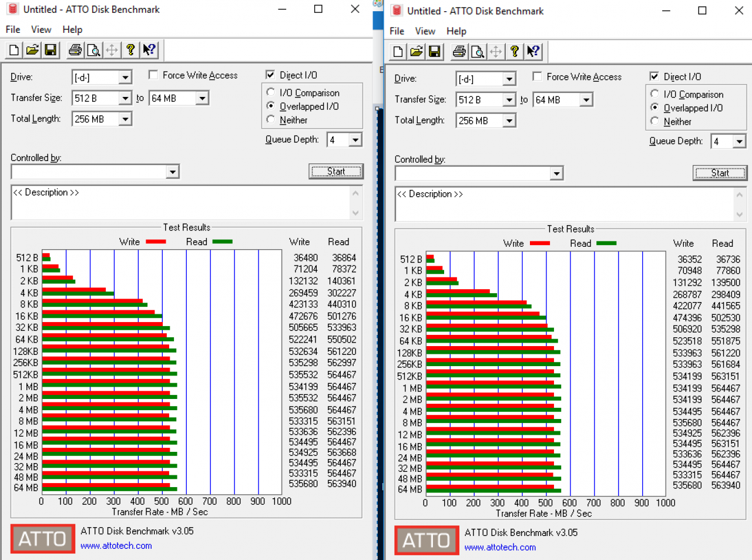Open Help menu in right window
The width and height of the screenshot is (752, 560).
click(x=456, y=31)
